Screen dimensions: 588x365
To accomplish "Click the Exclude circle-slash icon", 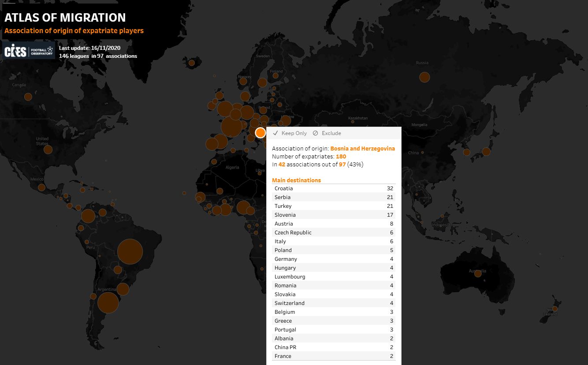I will click(x=315, y=133).
